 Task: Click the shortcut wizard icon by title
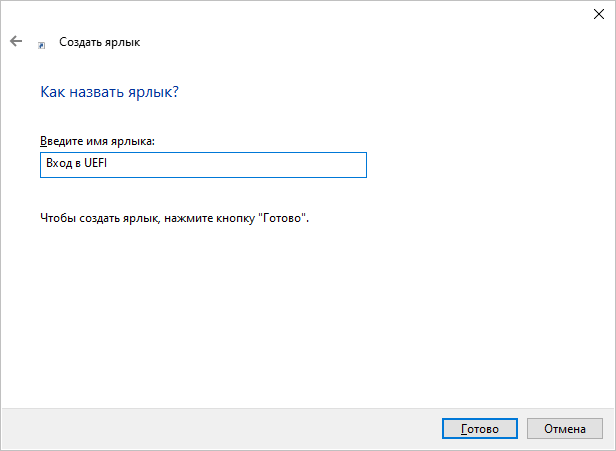point(41,46)
